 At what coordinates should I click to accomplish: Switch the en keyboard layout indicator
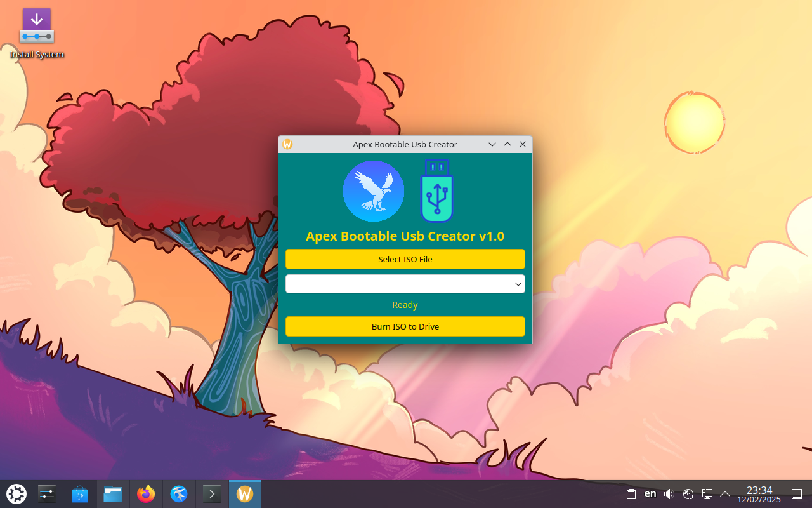(650, 494)
